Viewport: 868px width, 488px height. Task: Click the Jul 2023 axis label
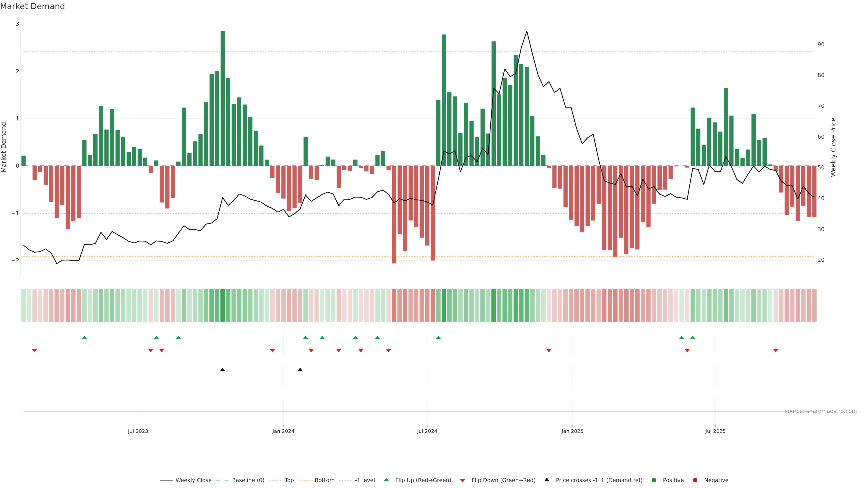pyautogui.click(x=138, y=431)
